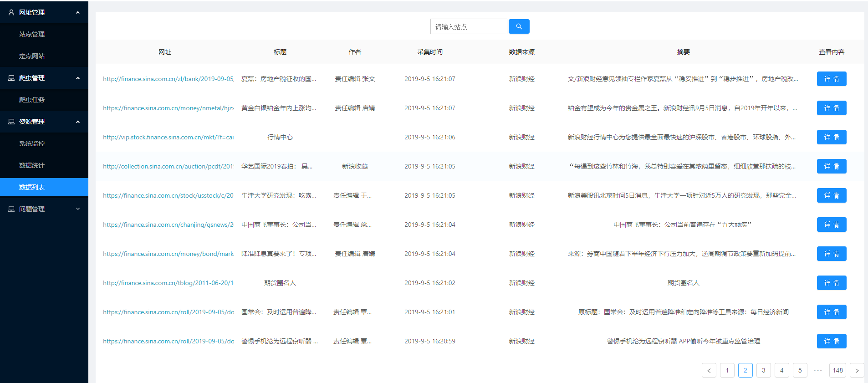Open the vip.stock.finance.sina.com.cn link

168,137
